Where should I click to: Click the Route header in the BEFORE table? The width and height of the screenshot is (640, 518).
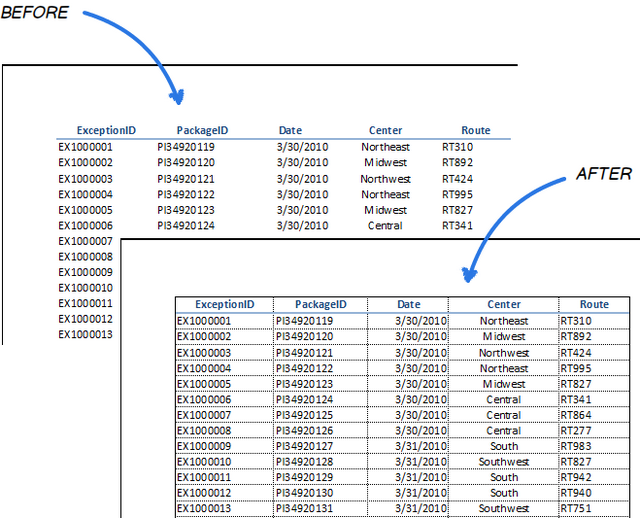(x=476, y=130)
